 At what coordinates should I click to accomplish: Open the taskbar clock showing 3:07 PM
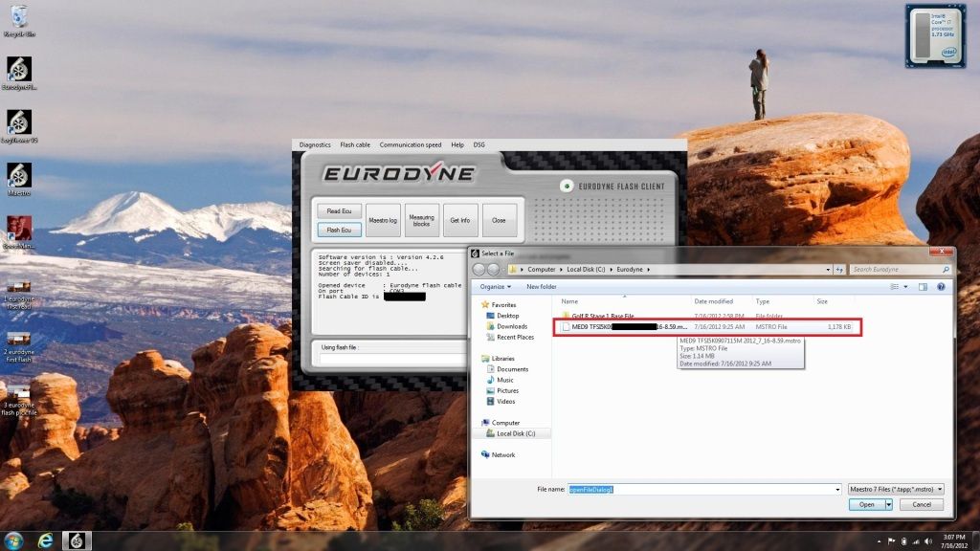[954, 541]
